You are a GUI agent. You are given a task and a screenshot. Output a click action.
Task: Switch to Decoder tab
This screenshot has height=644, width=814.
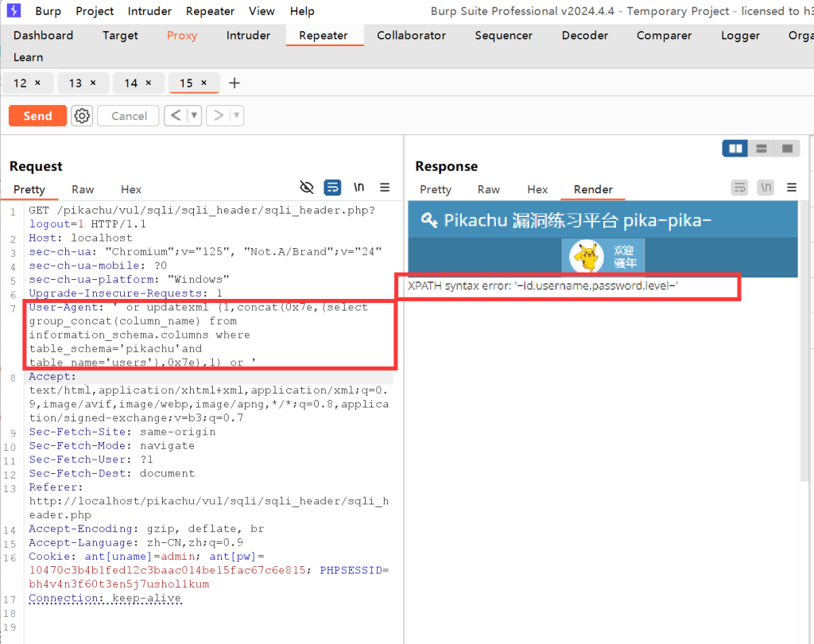584,35
